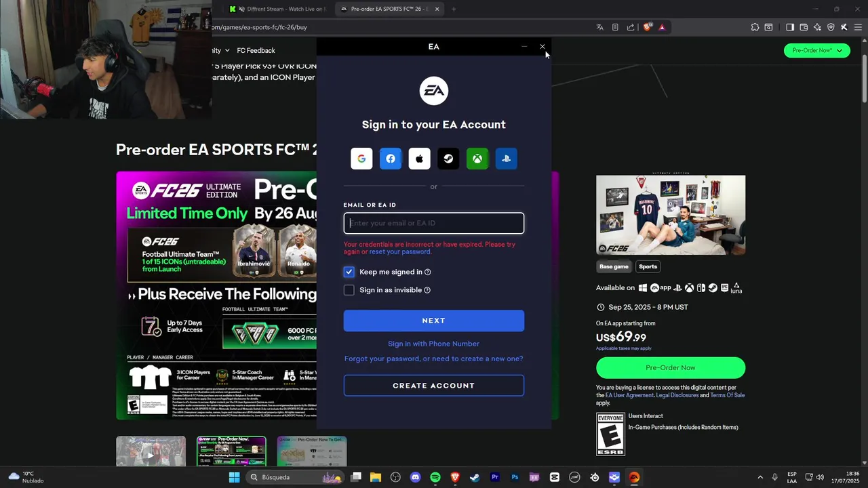The image size is (868, 488).
Task: Open browser hamburger menu
Action: point(858,27)
